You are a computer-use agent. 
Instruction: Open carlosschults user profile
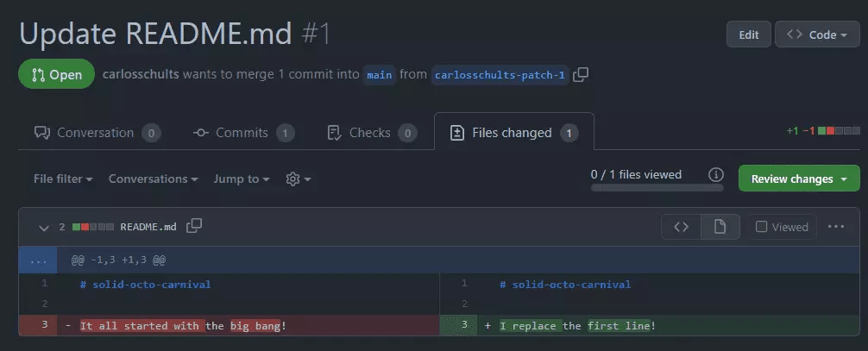(141, 74)
